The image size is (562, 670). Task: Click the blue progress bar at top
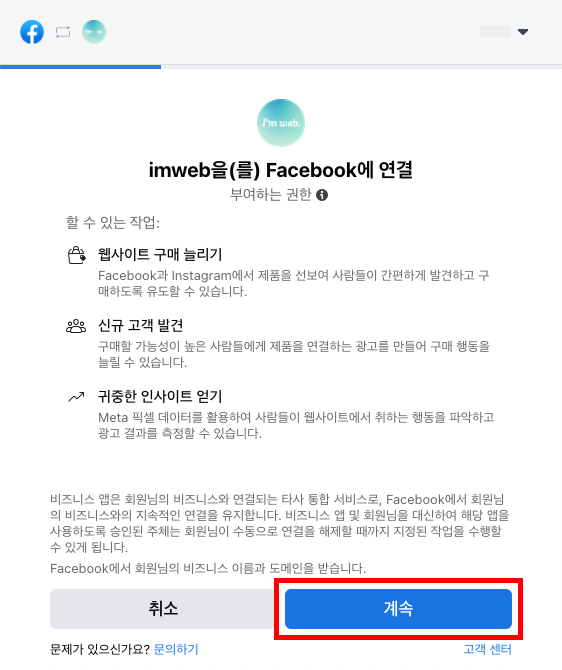tap(80, 67)
